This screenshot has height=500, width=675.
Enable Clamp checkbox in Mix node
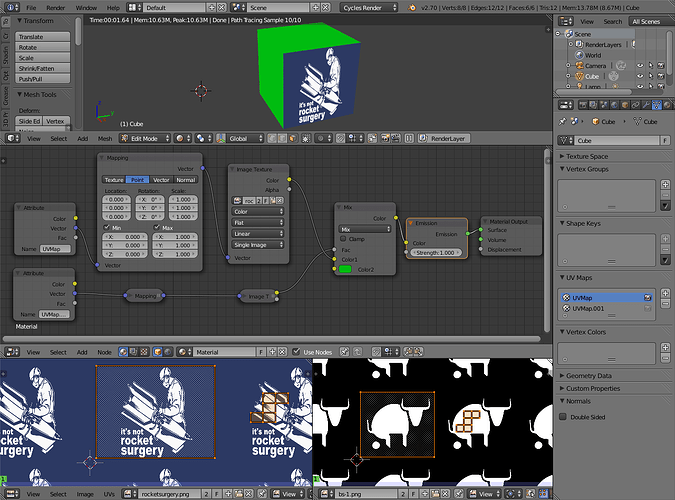[343, 239]
